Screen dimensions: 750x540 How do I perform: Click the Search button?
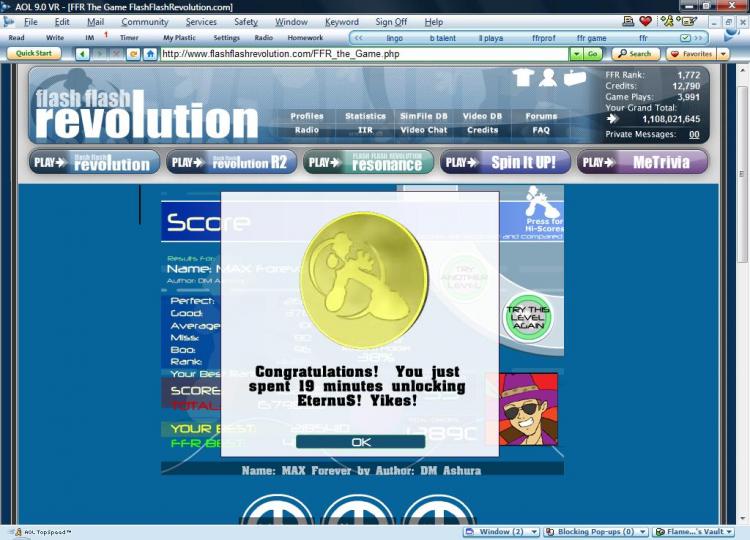pos(635,54)
